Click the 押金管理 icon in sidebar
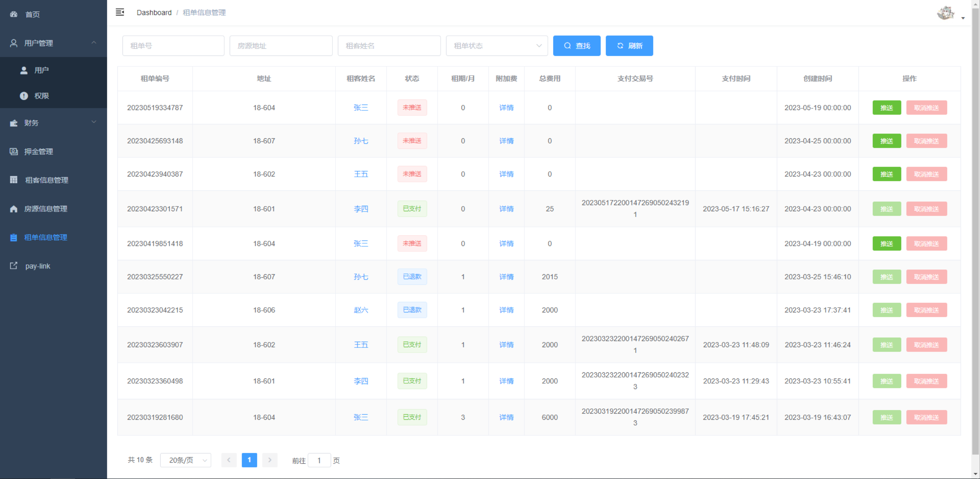 point(14,152)
